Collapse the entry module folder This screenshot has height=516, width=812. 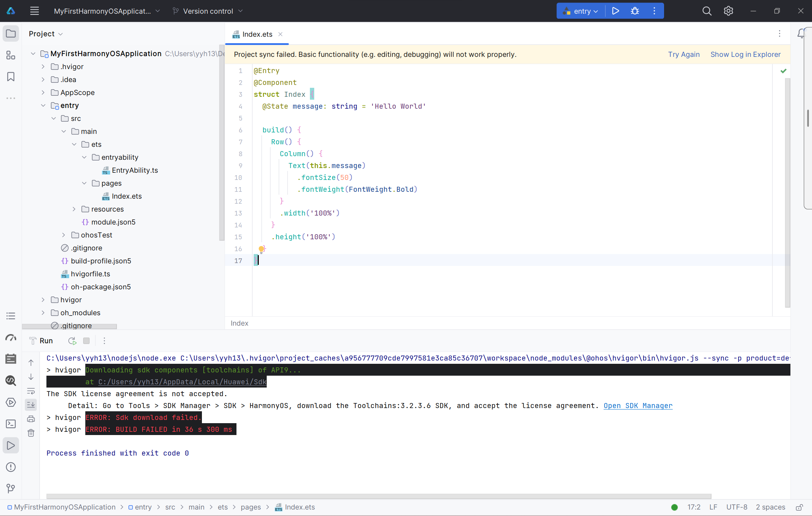43,105
